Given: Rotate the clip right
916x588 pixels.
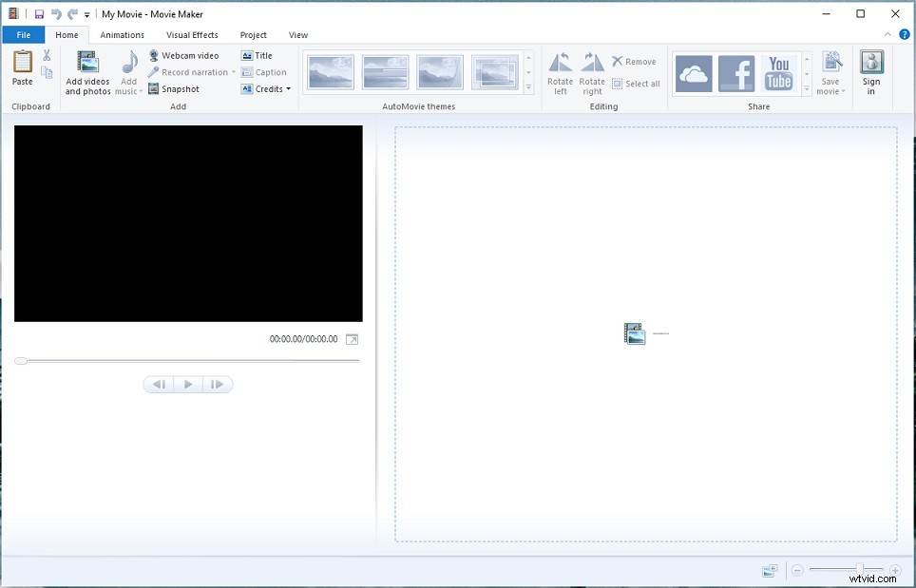Looking at the screenshot, I should 591,71.
